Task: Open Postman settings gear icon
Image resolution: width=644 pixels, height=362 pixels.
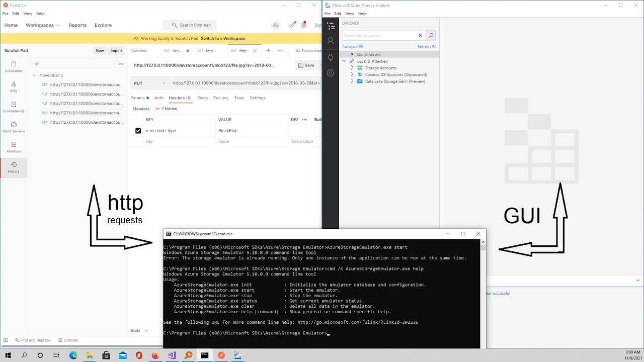Action: pyautogui.click(x=304, y=25)
